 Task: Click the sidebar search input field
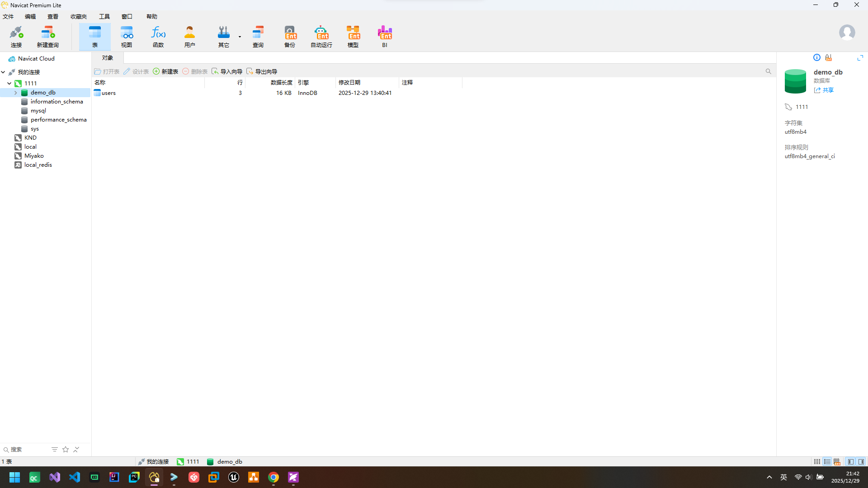(27, 450)
